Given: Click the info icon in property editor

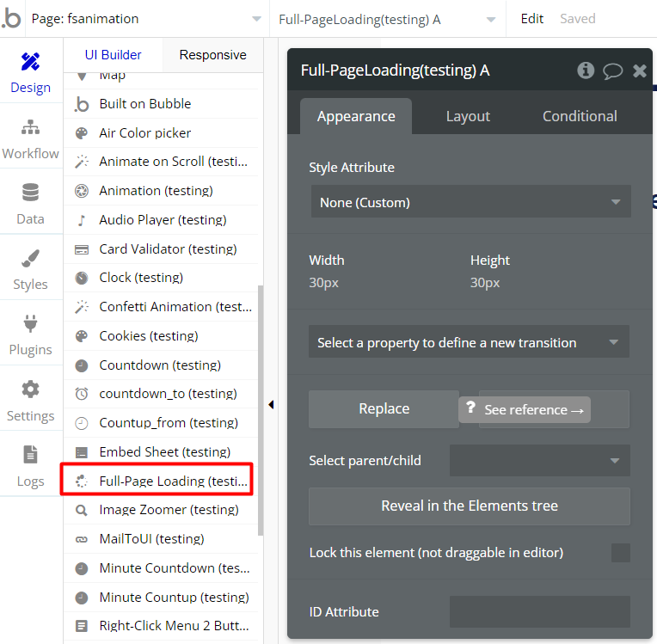Looking at the screenshot, I should [x=586, y=71].
